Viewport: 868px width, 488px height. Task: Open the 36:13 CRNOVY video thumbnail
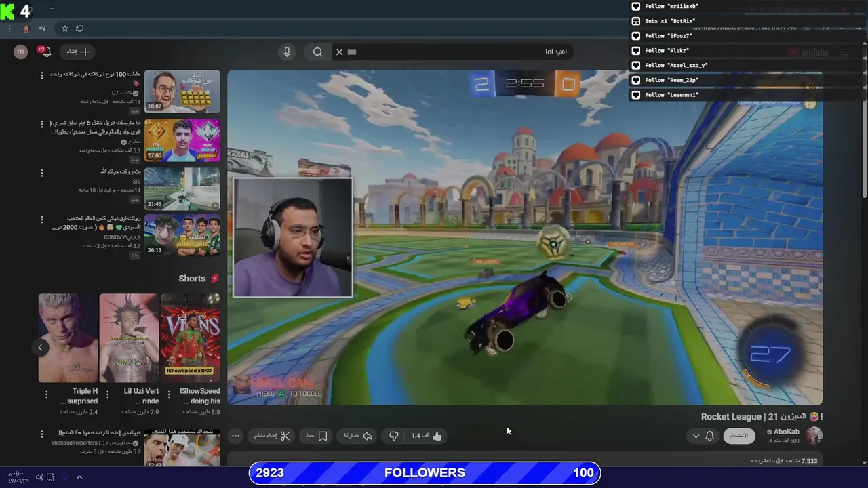pos(182,235)
